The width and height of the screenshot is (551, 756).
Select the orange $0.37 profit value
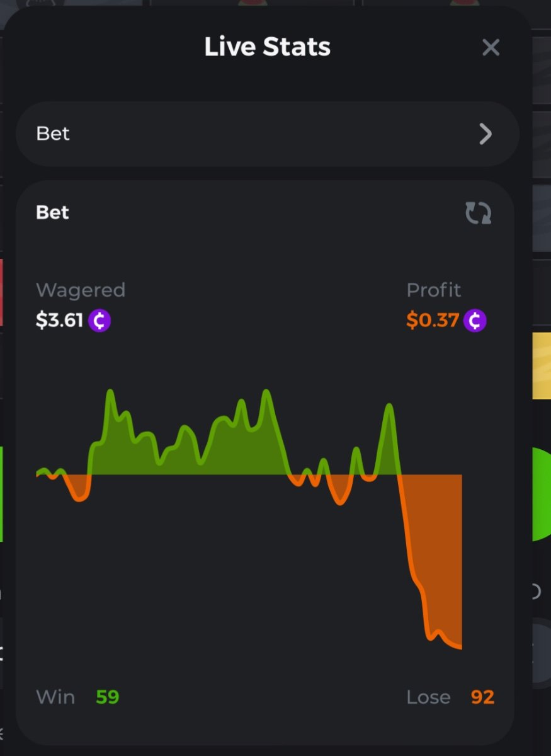[x=433, y=321]
